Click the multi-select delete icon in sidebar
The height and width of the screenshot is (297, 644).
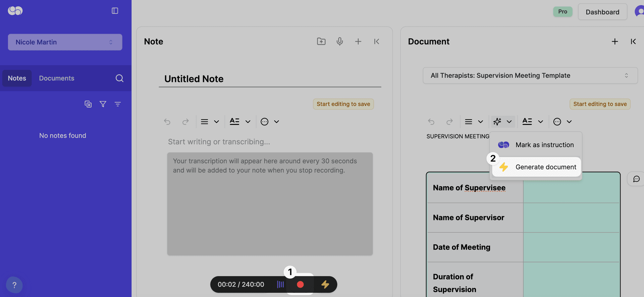click(x=88, y=104)
